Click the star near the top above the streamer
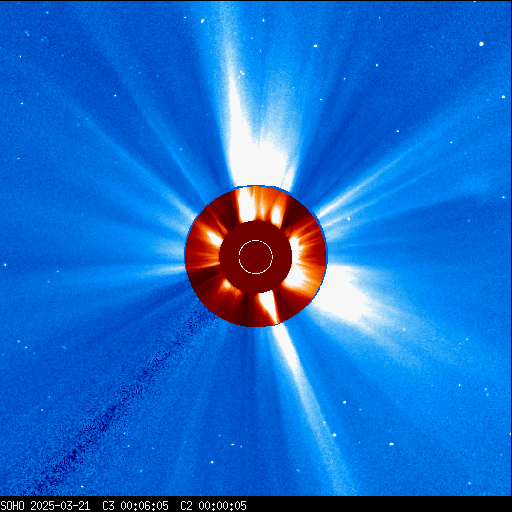 202,21
